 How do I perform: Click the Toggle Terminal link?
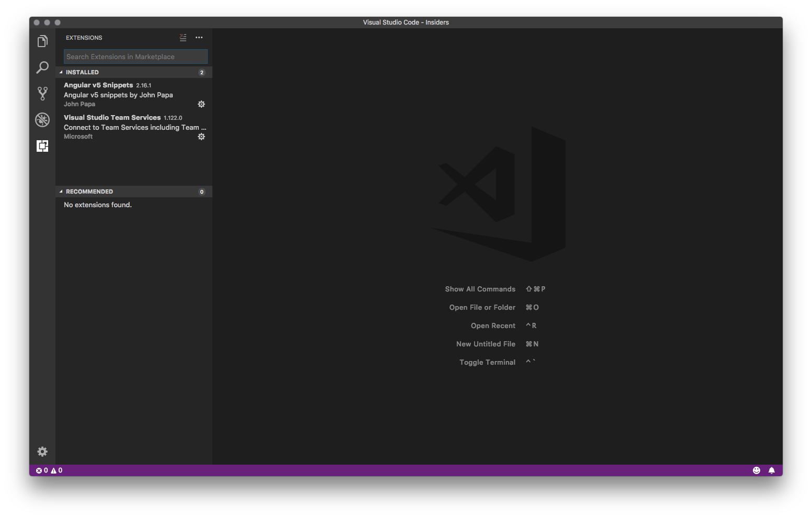(x=487, y=362)
